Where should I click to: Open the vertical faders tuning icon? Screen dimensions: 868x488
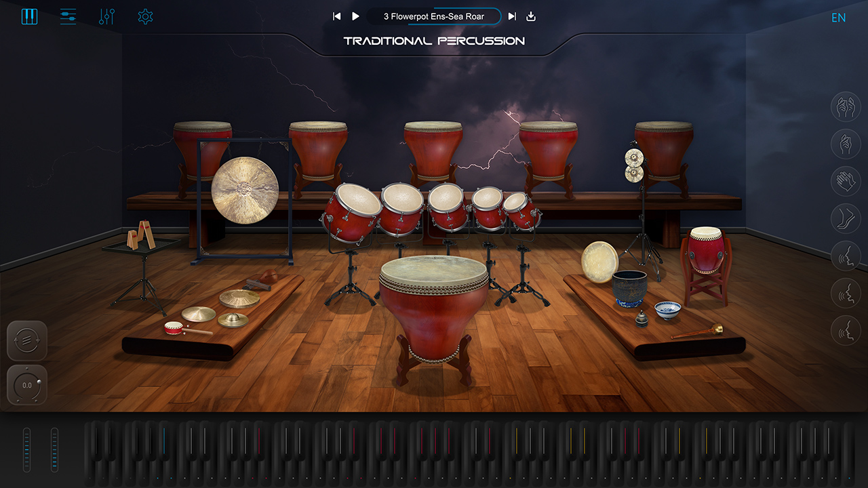click(106, 17)
